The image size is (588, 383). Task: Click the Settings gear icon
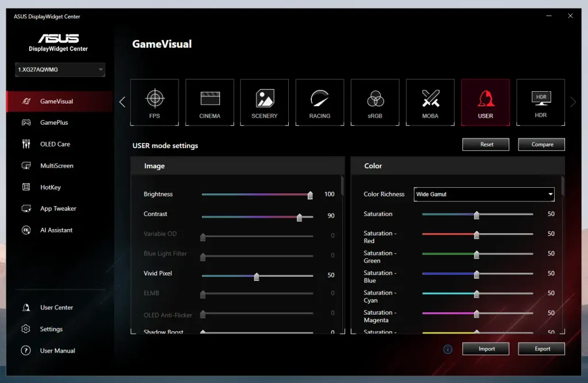[26, 329]
